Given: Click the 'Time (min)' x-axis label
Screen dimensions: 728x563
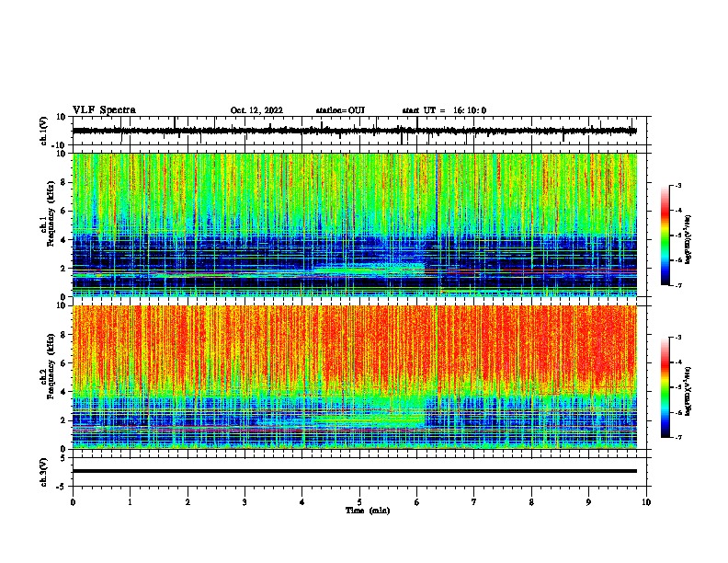Looking at the screenshot, I should pos(368,511).
